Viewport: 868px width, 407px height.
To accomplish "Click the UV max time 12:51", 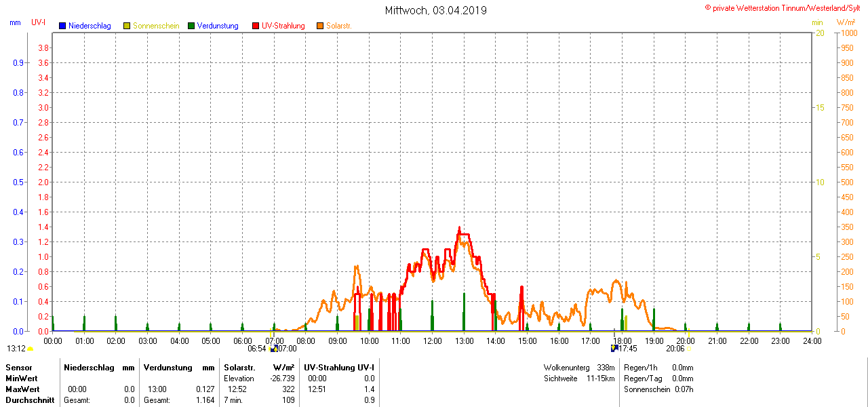I will (x=317, y=389).
